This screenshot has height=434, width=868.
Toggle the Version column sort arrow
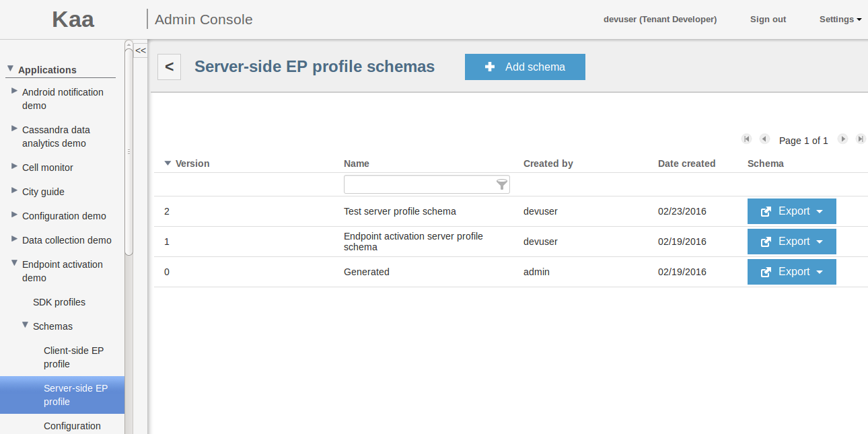point(167,163)
